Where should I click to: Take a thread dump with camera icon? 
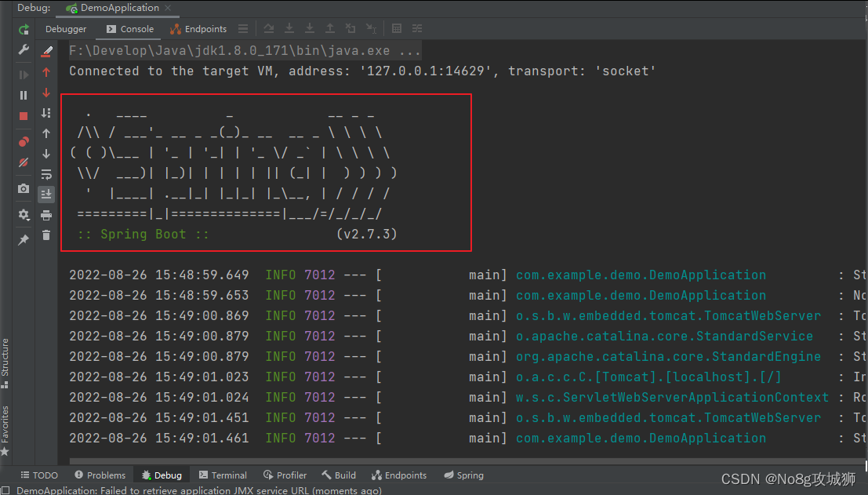[x=23, y=187]
